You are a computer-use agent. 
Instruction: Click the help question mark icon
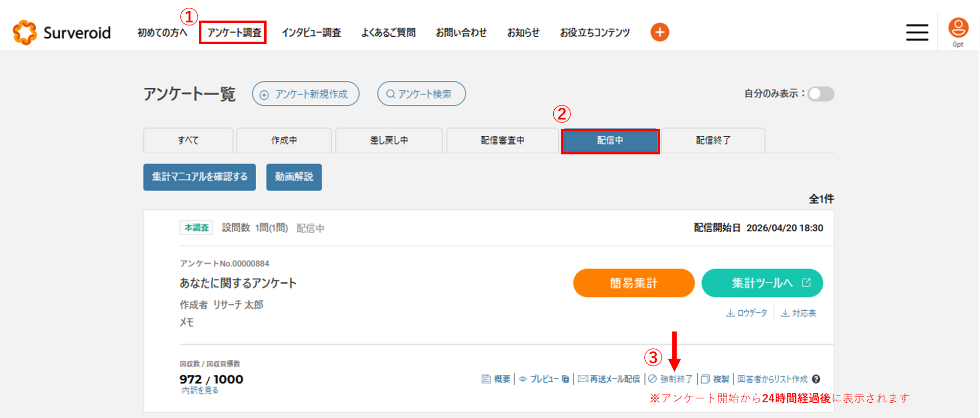pos(816,379)
